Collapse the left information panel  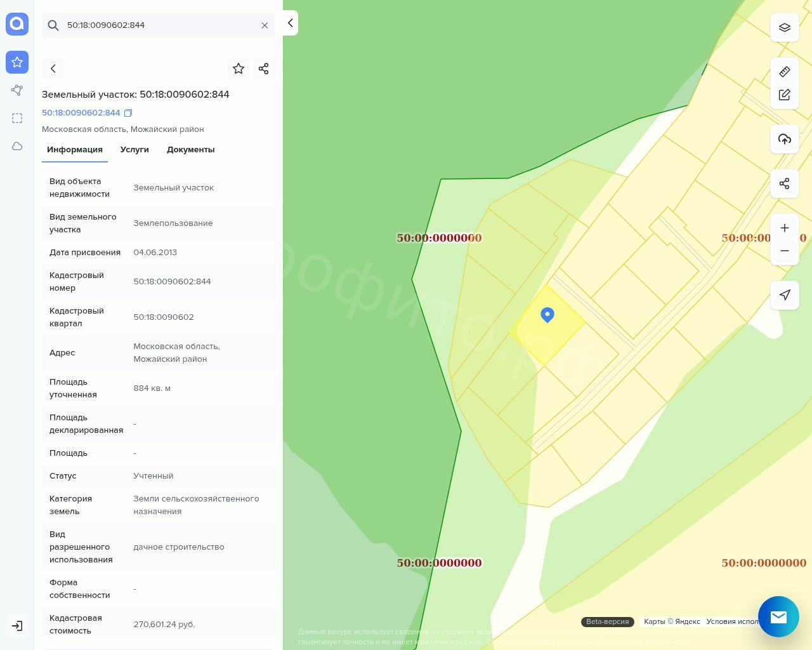[x=290, y=23]
